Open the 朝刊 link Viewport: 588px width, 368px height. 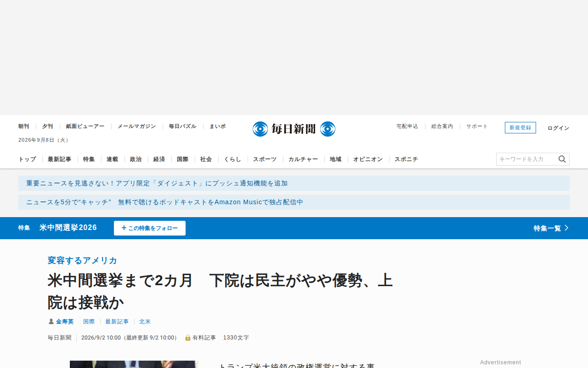tap(24, 126)
